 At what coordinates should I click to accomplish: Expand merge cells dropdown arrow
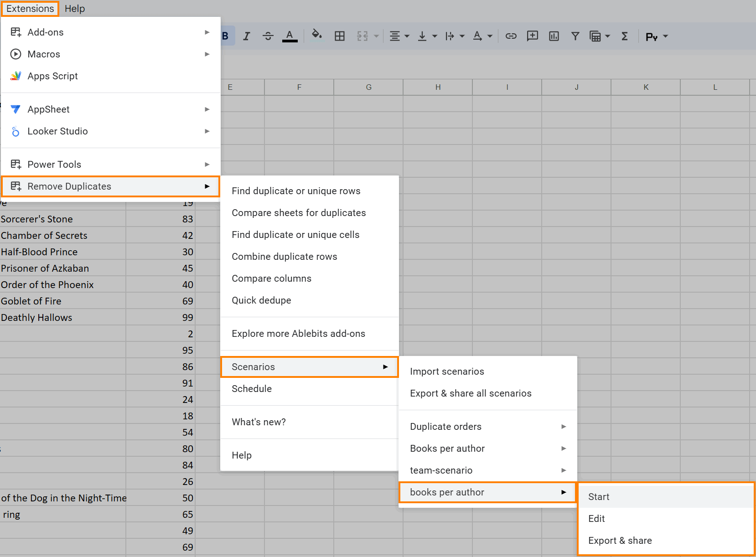pyautogui.click(x=376, y=36)
